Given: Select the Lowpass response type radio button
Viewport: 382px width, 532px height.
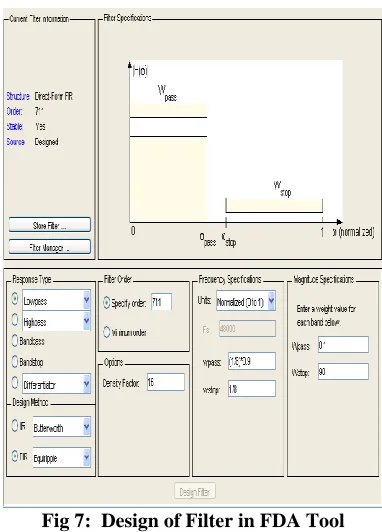Looking at the screenshot, I should pos(15,299).
